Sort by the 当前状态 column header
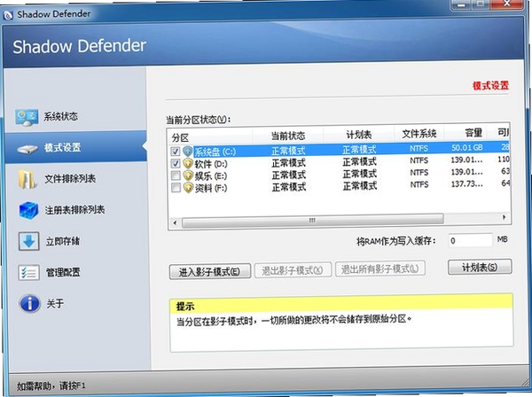Screen dimensions: 532x397 288,136
